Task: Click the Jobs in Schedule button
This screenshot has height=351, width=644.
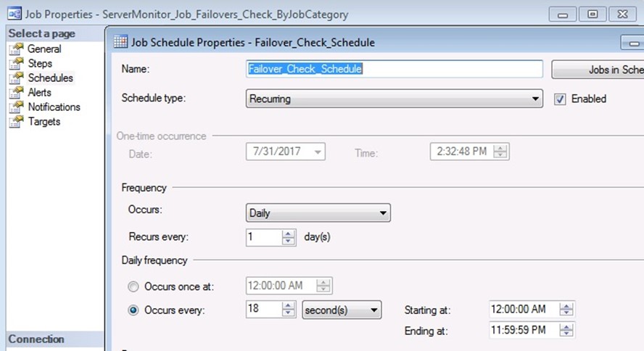Action: click(598, 70)
